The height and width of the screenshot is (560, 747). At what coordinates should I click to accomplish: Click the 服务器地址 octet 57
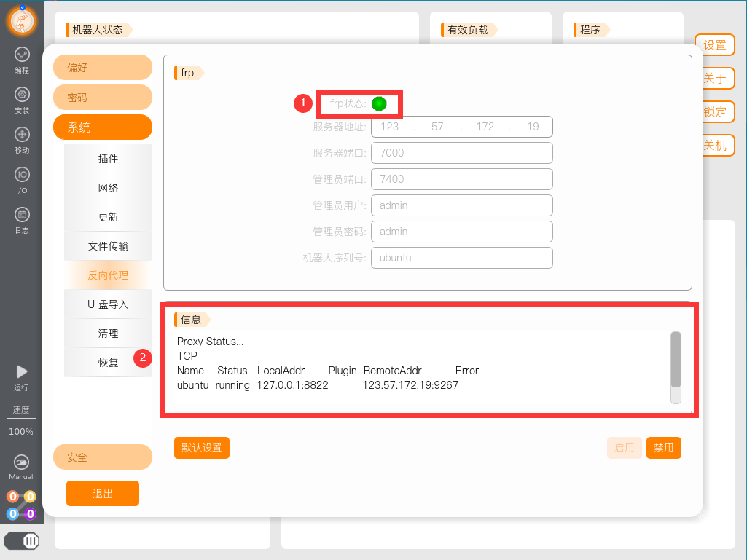click(x=437, y=127)
